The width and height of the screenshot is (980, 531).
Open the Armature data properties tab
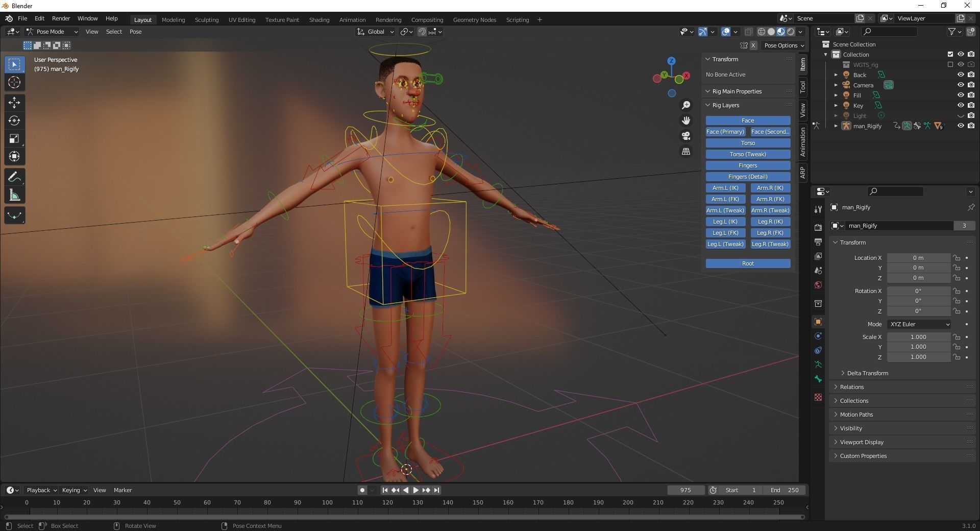pos(818,365)
